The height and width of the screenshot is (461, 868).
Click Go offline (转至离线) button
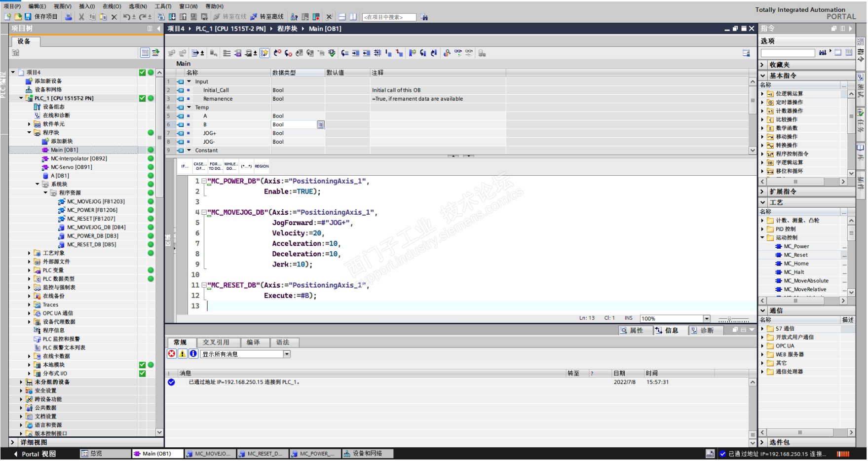267,17
